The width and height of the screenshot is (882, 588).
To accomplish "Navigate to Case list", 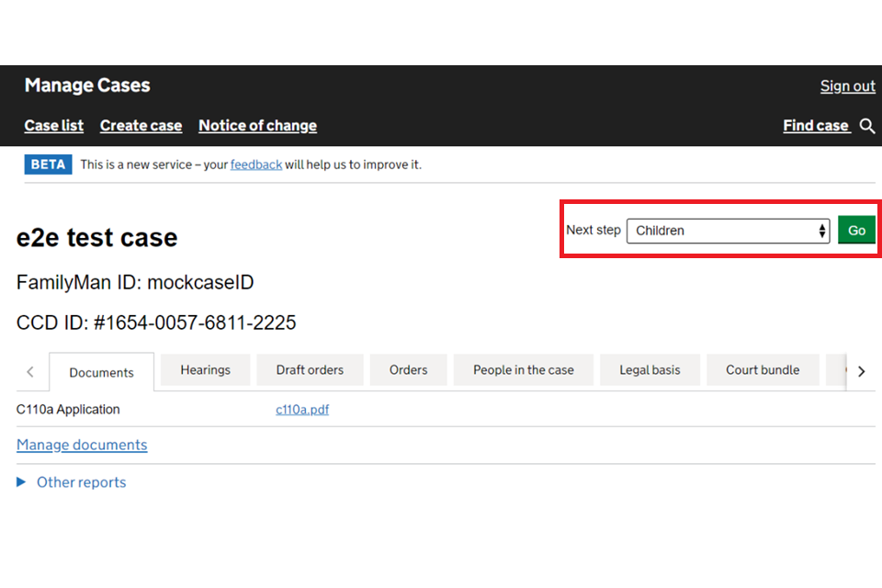I will tap(53, 126).
